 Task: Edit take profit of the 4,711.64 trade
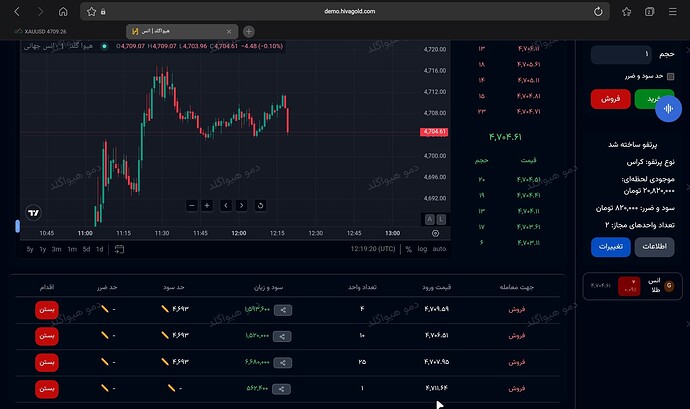pos(171,388)
